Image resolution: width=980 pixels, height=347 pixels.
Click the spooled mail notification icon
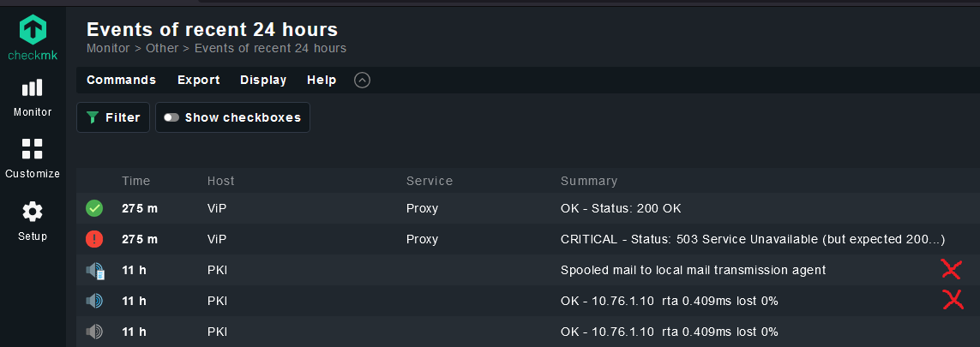[x=94, y=271]
